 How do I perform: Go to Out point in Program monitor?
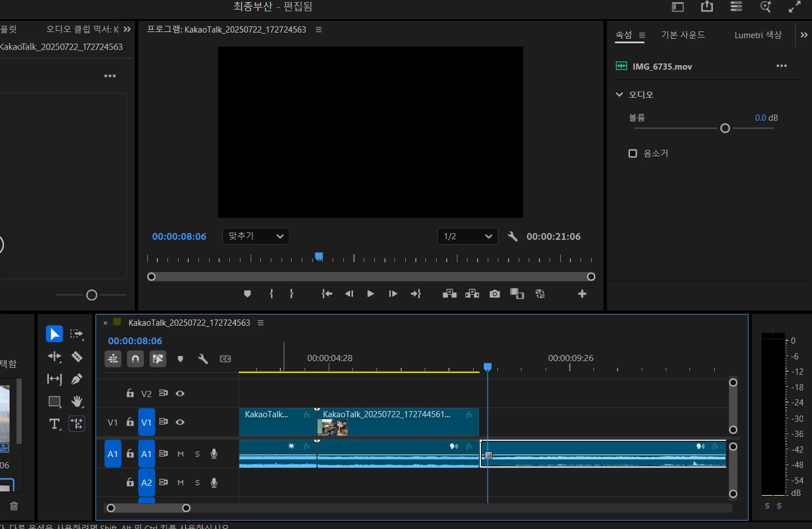tap(416, 294)
